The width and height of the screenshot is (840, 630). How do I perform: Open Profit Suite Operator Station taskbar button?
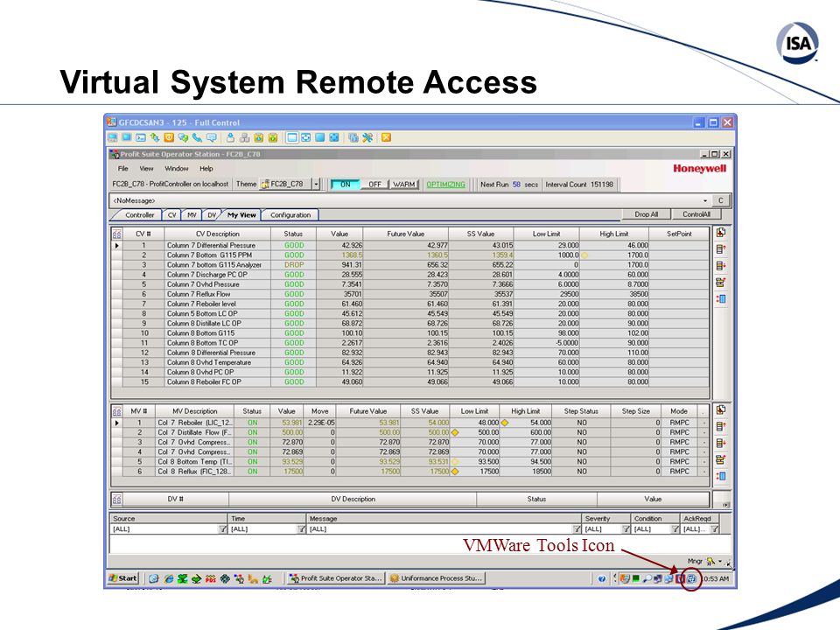[335, 578]
